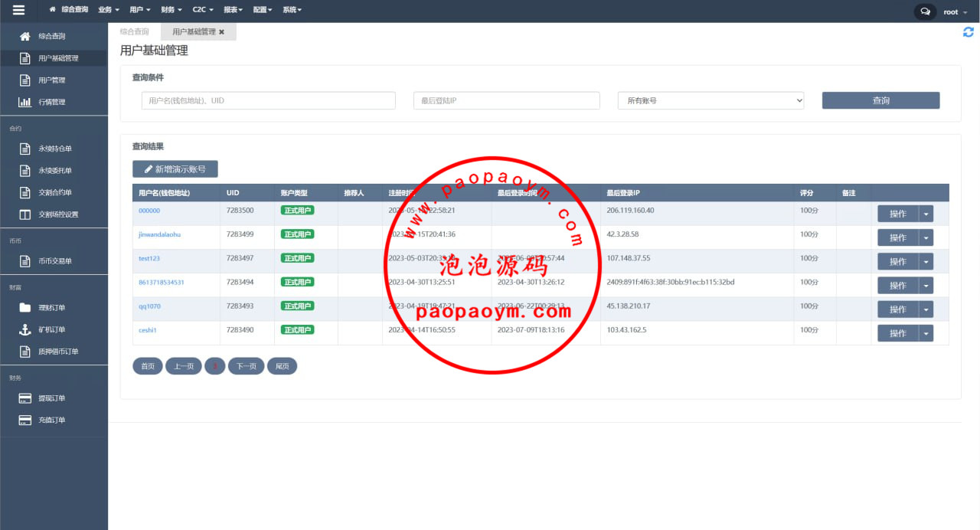Click the username or UID input field

268,100
